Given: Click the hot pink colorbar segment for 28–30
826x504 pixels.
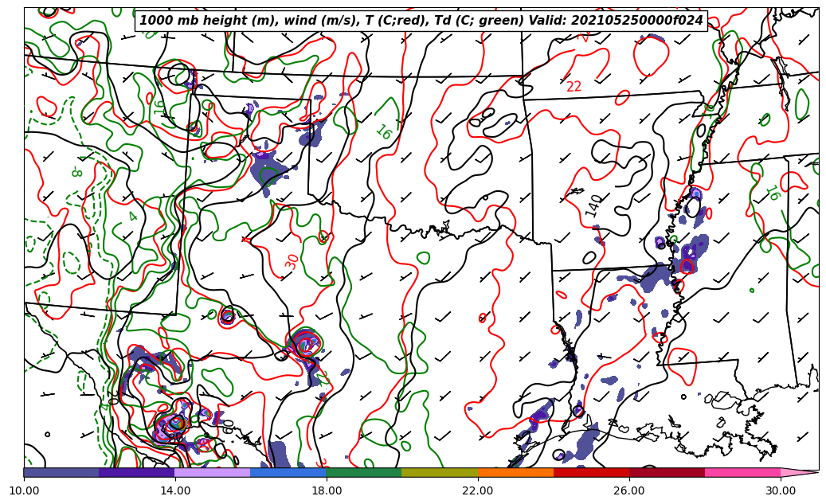Looking at the screenshot, I should 743,472.
